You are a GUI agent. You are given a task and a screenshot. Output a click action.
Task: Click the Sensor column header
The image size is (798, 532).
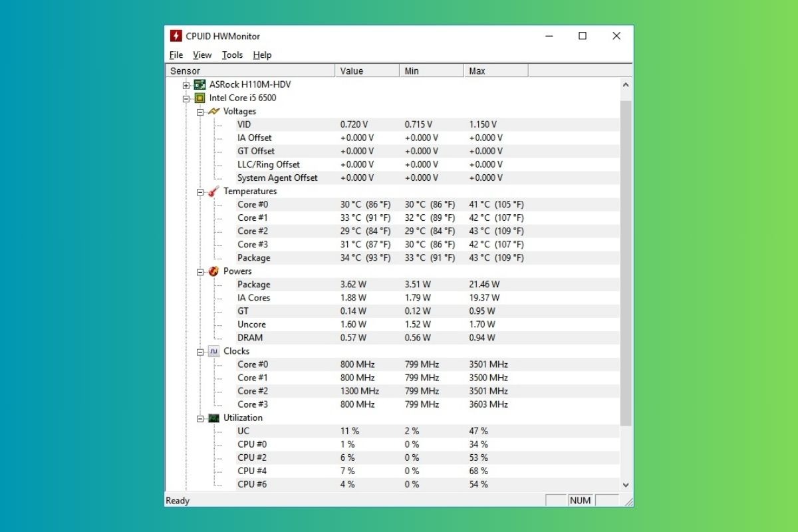point(250,70)
